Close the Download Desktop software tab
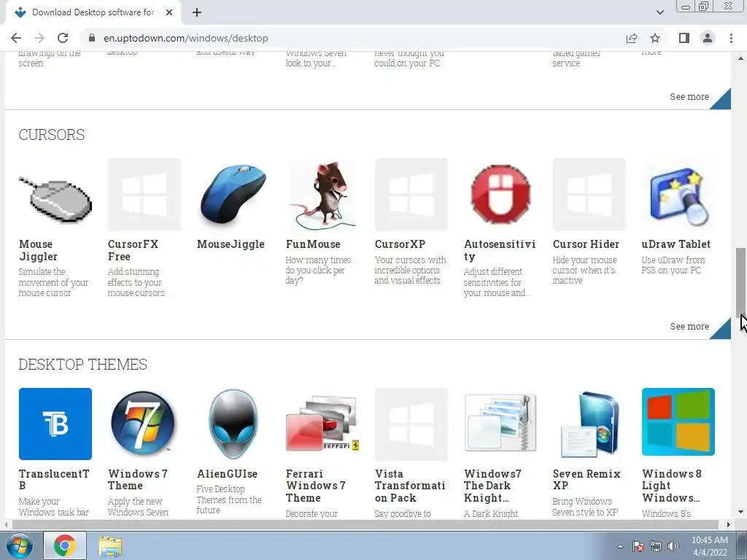This screenshot has height=560, width=747. coord(169,12)
